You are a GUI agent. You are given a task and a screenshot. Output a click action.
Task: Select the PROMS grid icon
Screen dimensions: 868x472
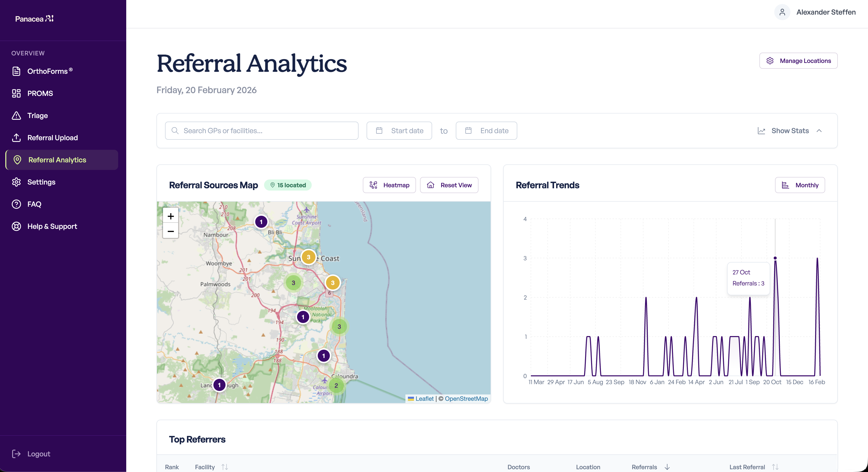pyautogui.click(x=16, y=93)
